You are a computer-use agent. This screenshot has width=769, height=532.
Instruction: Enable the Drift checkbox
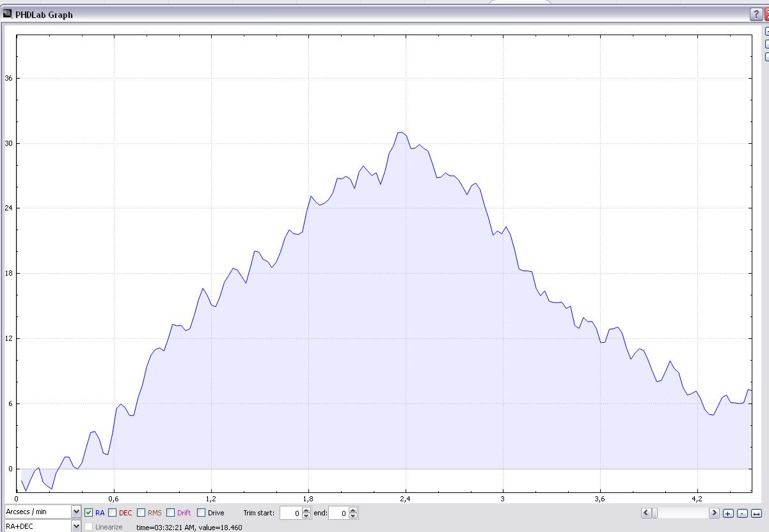170,513
